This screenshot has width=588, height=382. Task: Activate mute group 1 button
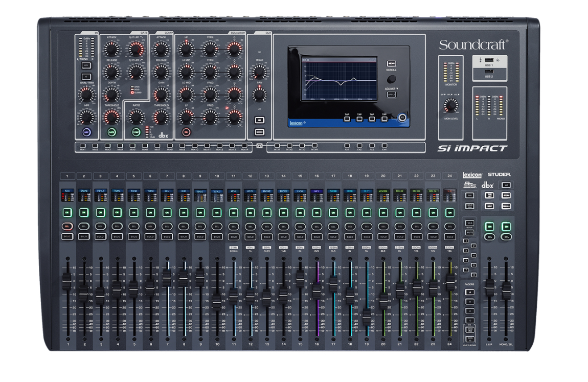pyautogui.click(x=466, y=241)
